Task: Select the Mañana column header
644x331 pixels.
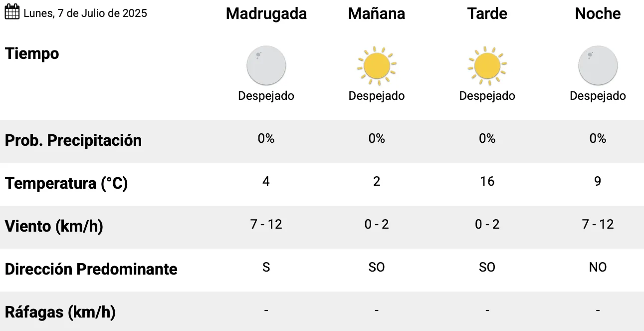Action: click(377, 13)
